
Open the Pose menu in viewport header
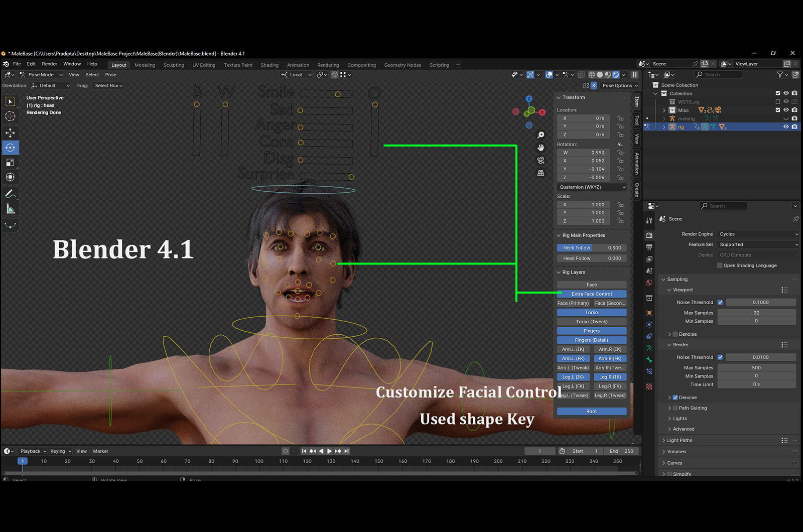(111, 75)
